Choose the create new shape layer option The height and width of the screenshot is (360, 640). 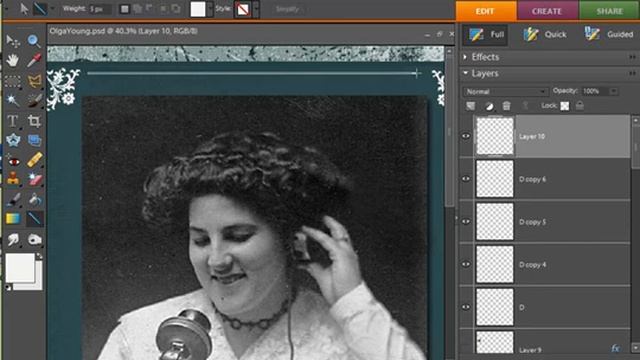tap(125, 9)
